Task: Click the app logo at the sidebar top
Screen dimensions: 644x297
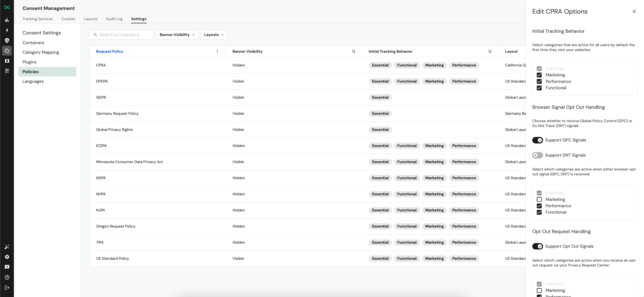Action: 7,8
